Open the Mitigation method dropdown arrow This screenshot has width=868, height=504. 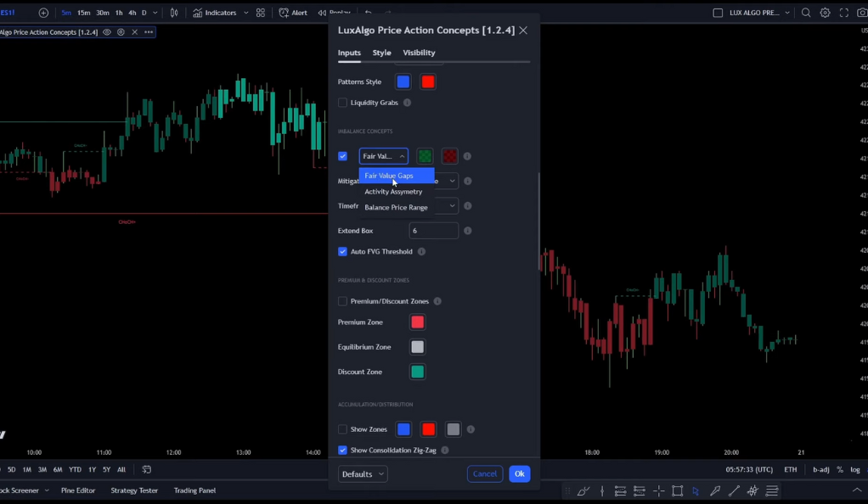(x=453, y=181)
